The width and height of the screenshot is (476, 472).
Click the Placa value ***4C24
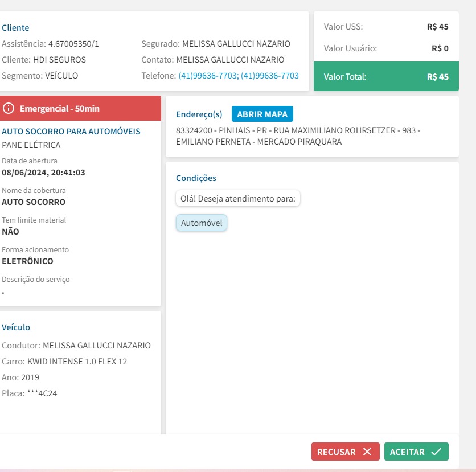42,393
